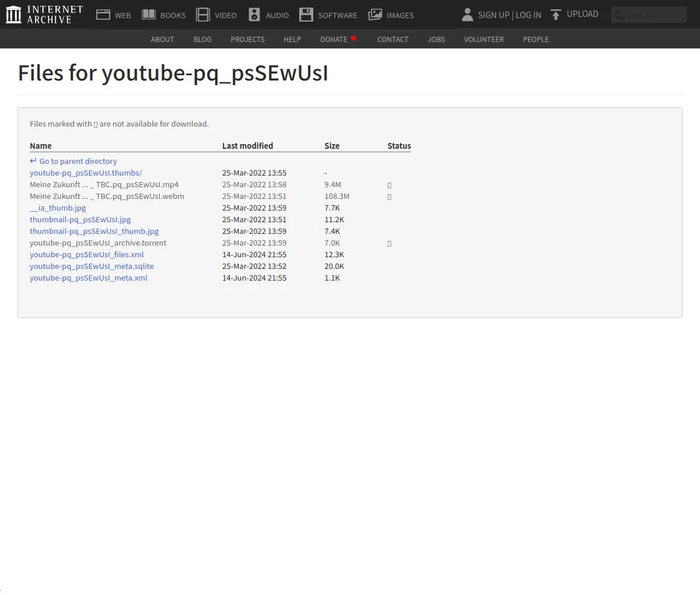Click the 20.0K size value
700x595 pixels.
tap(334, 266)
